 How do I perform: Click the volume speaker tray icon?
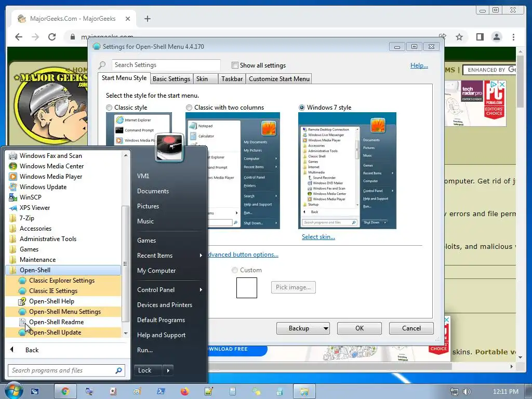coord(467,392)
